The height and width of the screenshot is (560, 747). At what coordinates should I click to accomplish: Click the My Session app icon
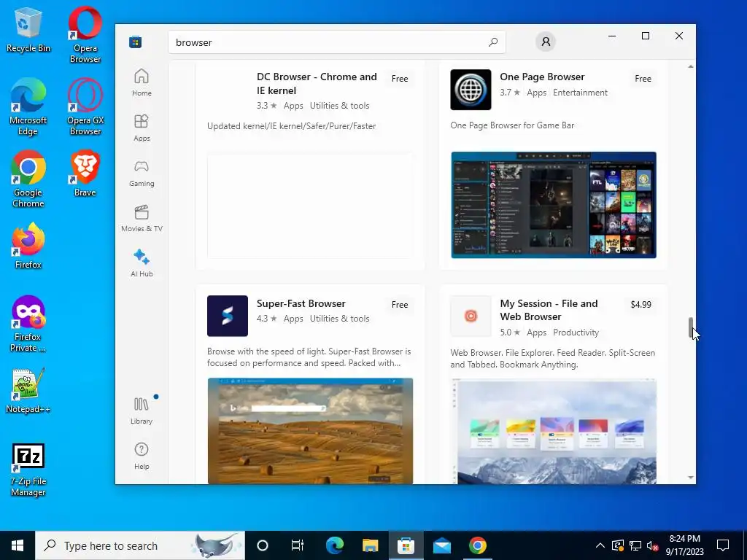(471, 316)
